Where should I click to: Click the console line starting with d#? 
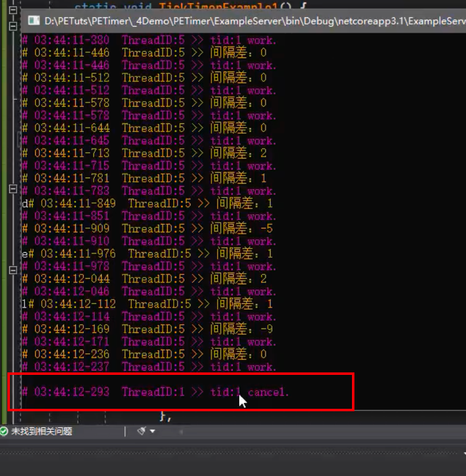[148, 203]
